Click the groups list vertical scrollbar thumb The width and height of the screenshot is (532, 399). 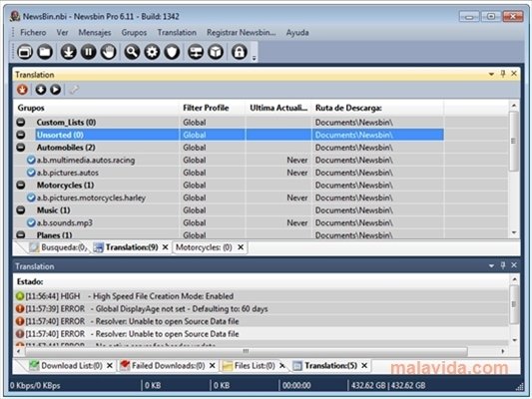click(x=514, y=141)
